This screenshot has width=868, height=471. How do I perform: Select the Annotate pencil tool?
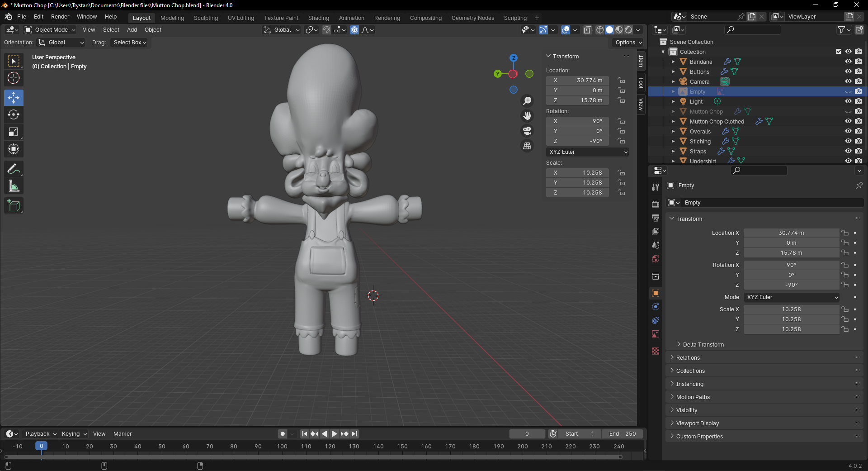coord(14,169)
